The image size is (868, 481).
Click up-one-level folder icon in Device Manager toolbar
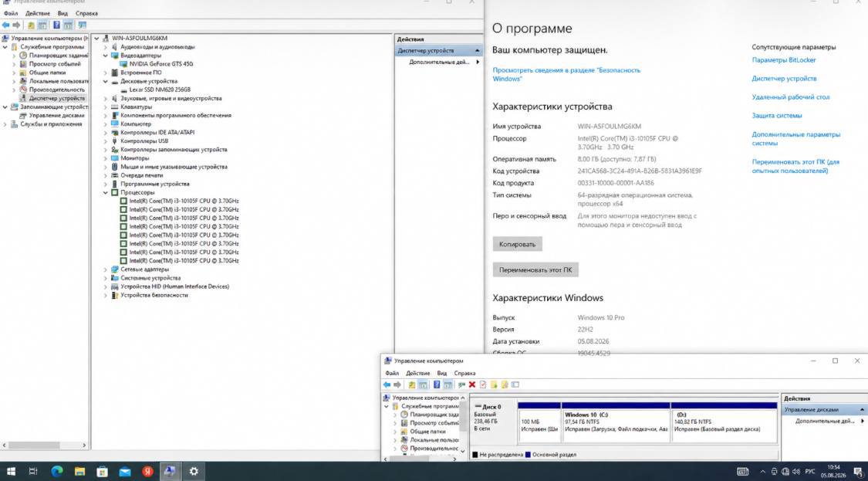point(31,25)
